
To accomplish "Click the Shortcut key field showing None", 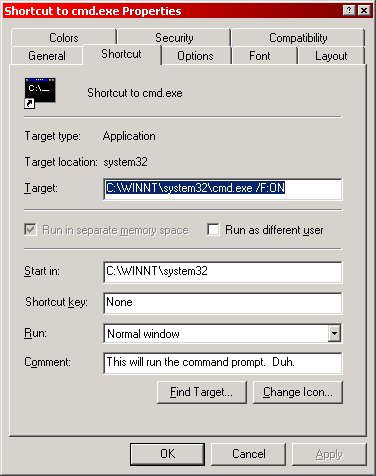I will (223, 303).
